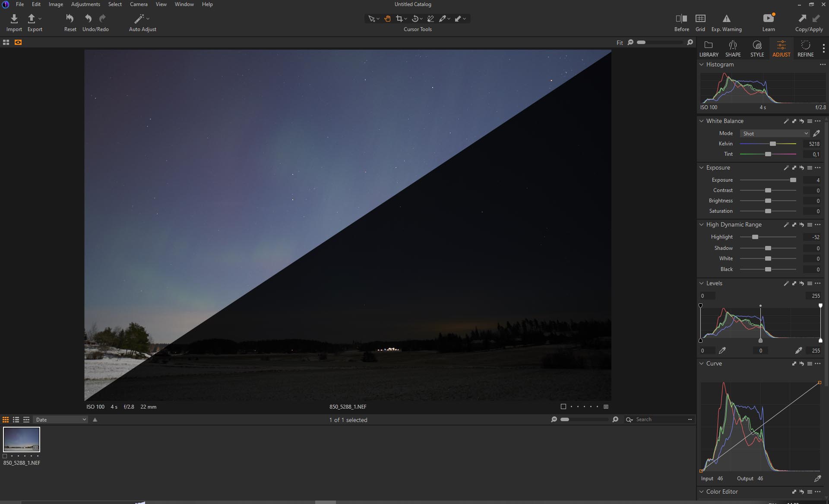Check the color tag box under thumbnail
829x504 pixels.
[x=5, y=456]
